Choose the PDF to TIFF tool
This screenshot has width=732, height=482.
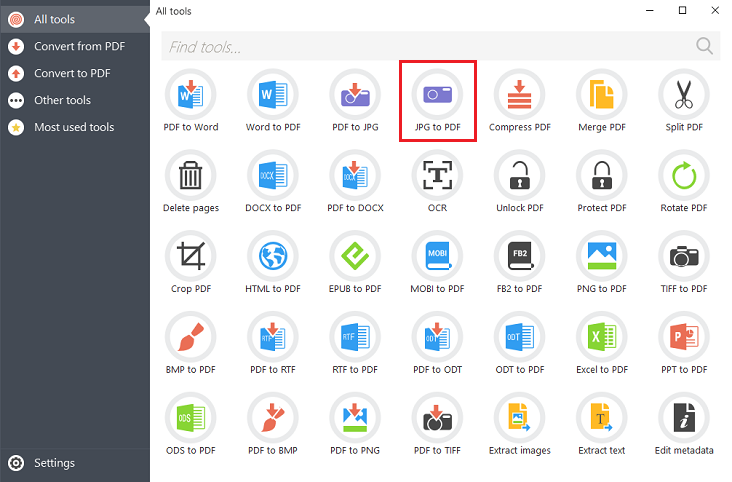(x=437, y=425)
